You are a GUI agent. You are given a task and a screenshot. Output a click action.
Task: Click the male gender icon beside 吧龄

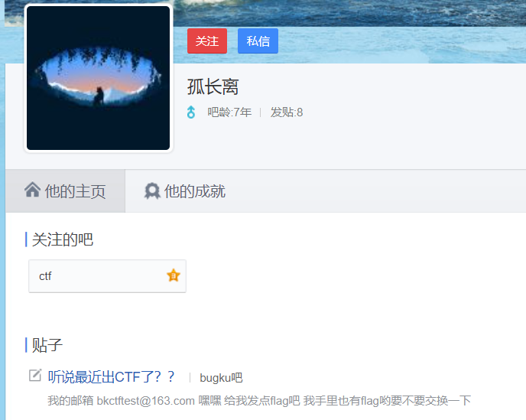[x=191, y=112]
